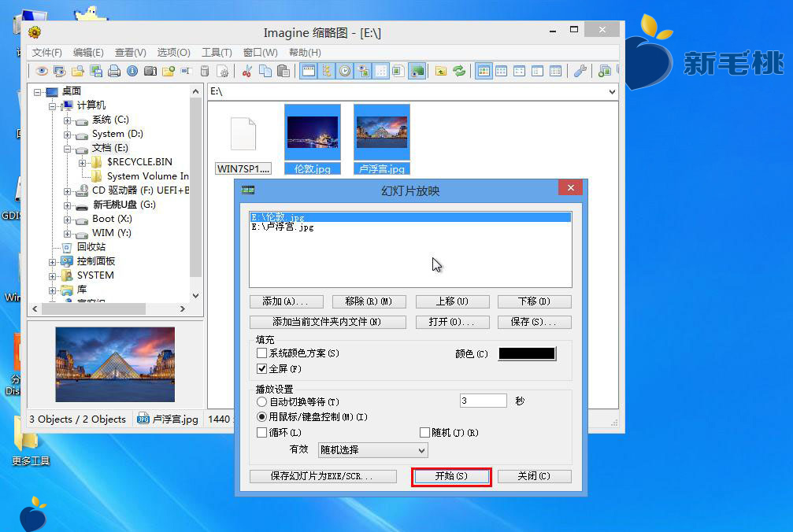Uncheck the 全屏(F) checkbox
The width and height of the screenshot is (793, 532).
261,369
